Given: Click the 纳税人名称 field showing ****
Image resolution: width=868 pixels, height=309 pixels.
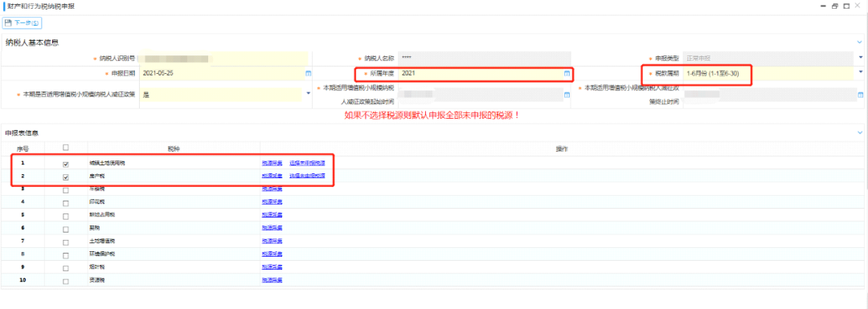Looking at the screenshot, I should point(484,58).
